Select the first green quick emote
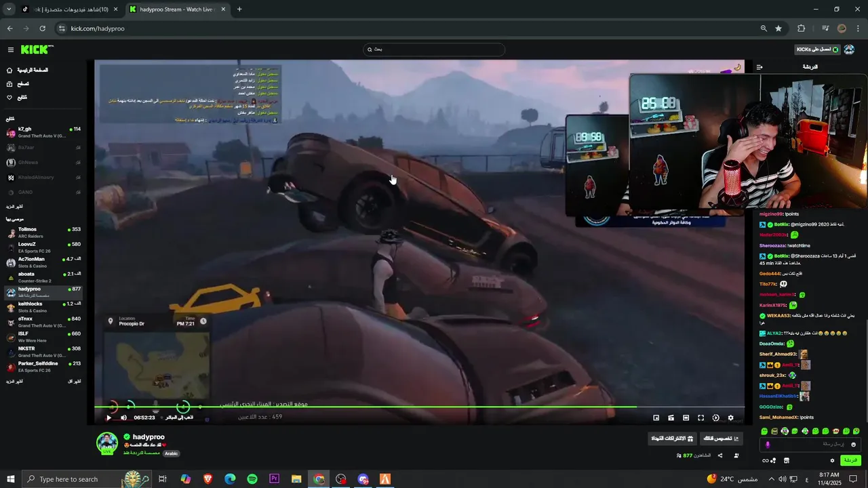Image resolution: width=868 pixels, height=488 pixels. coord(764,431)
